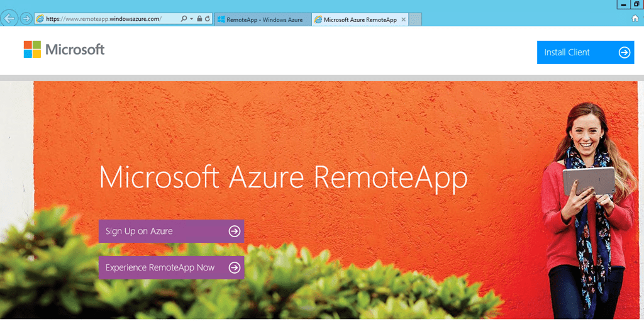Viewport: 644px width, 324px height.
Task: Switch to RemoteApp - Windows Azure tab
Action: click(x=262, y=20)
